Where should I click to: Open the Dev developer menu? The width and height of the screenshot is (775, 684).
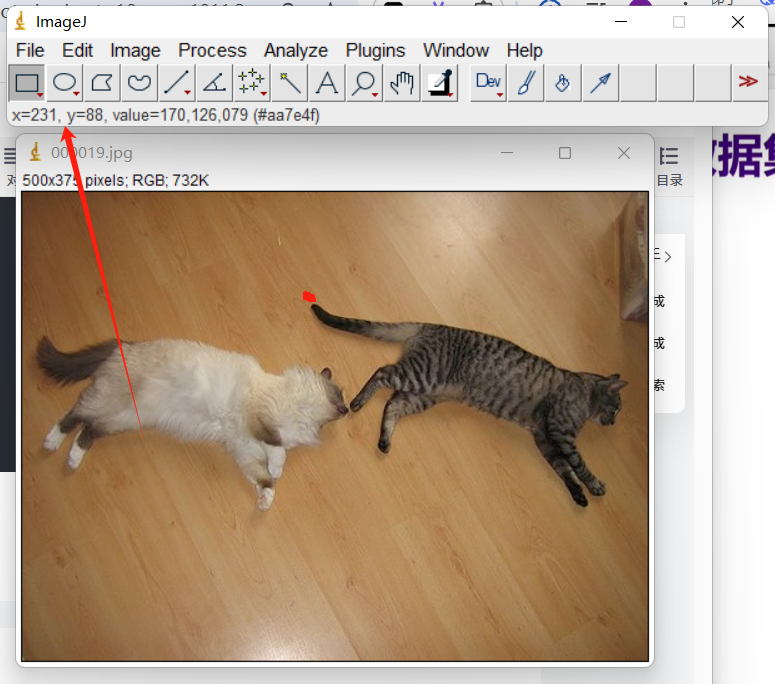click(x=488, y=83)
